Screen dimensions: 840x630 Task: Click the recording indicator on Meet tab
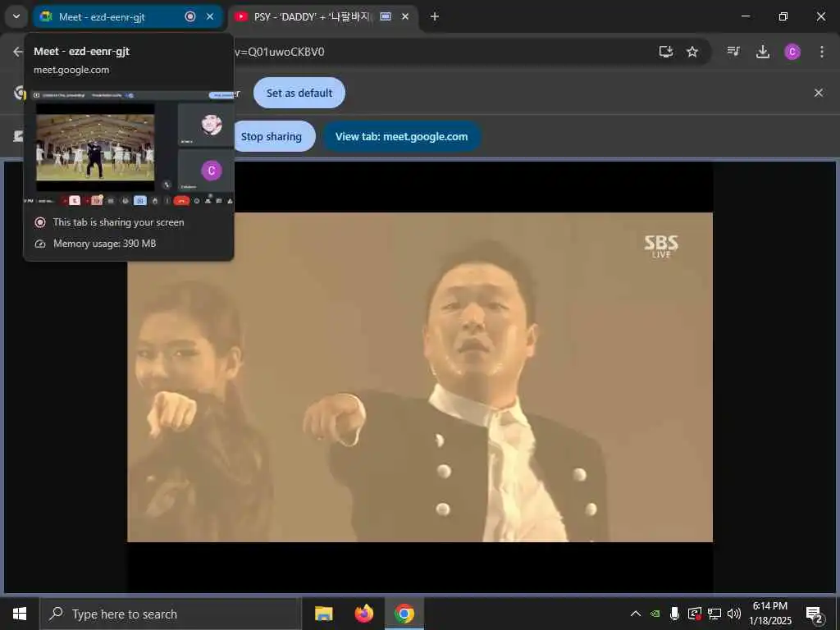pyautogui.click(x=190, y=16)
